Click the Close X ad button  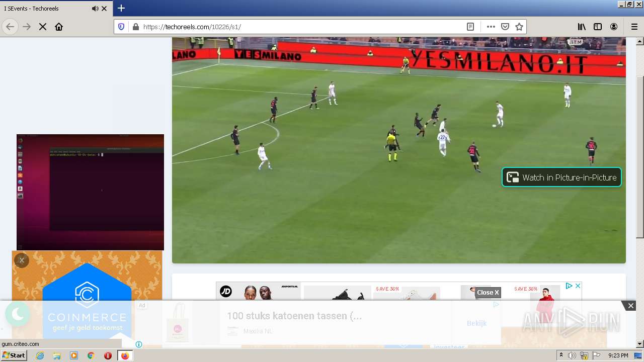(488, 292)
